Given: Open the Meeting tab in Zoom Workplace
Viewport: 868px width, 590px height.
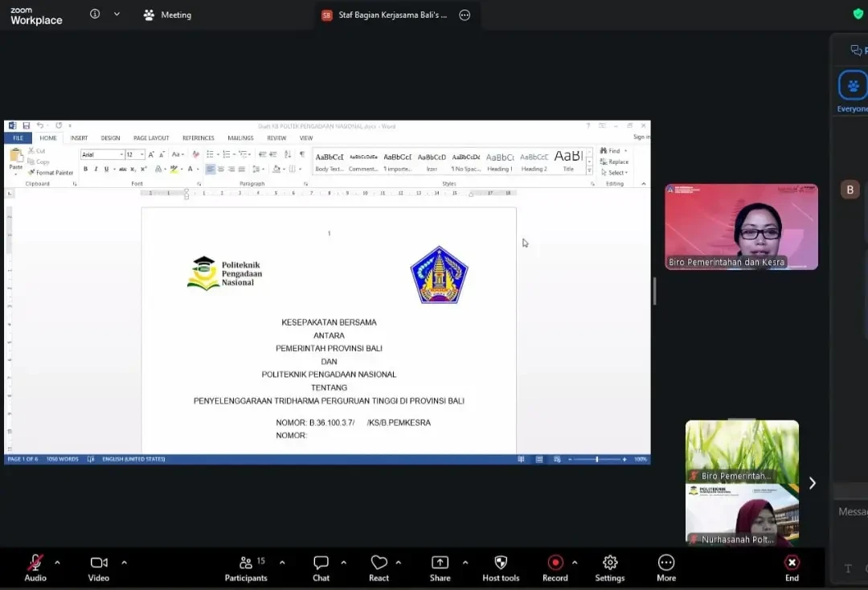Looking at the screenshot, I should pos(167,15).
